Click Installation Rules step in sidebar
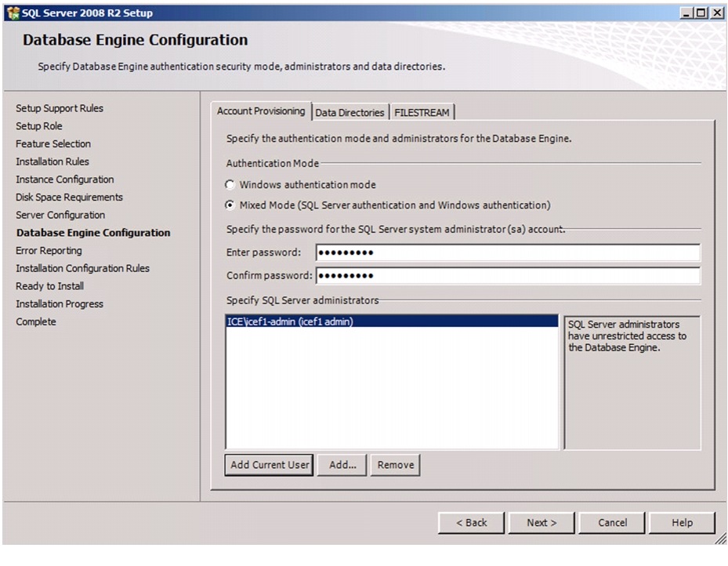 click(53, 161)
